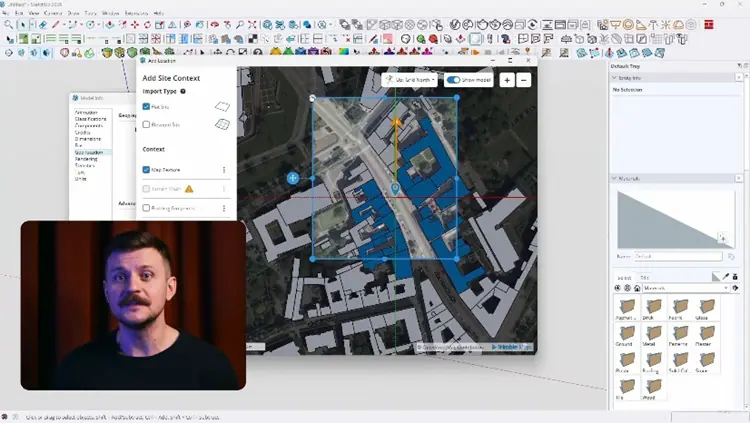The width and height of the screenshot is (750, 423).
Task: Click the large material preview thumbnail
Action: pyautogui.click(x=675, y=219)
